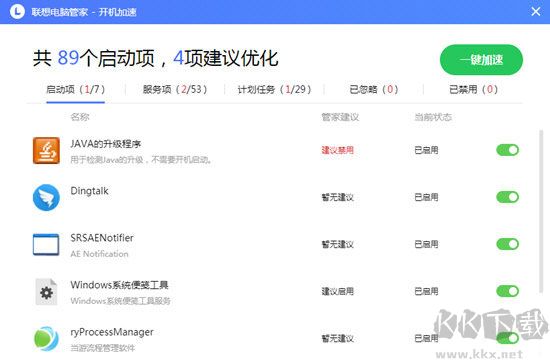This screenshot has height=361, width=550.
Task: Click the JAVA的升级程序 item name
Action: [x=106, y=144]
